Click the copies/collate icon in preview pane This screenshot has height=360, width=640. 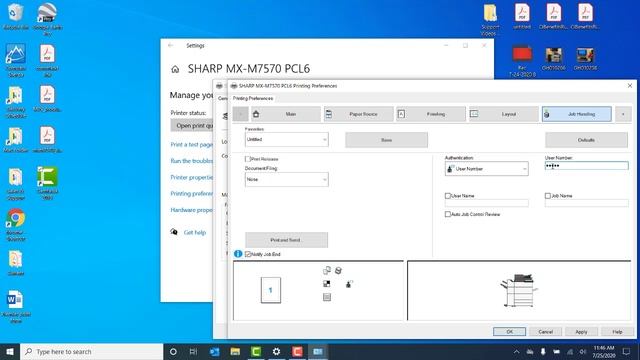click(x=327, y=270)
